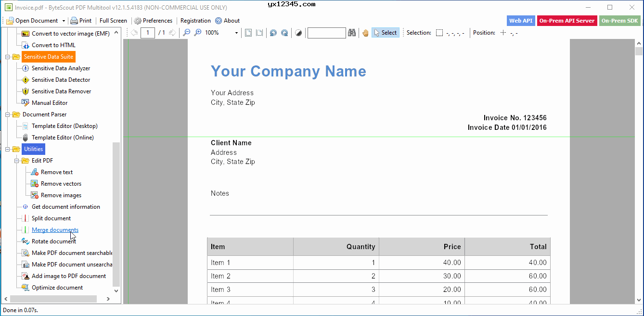
Task: Toggle Full Screen mode
Action: 113,21
